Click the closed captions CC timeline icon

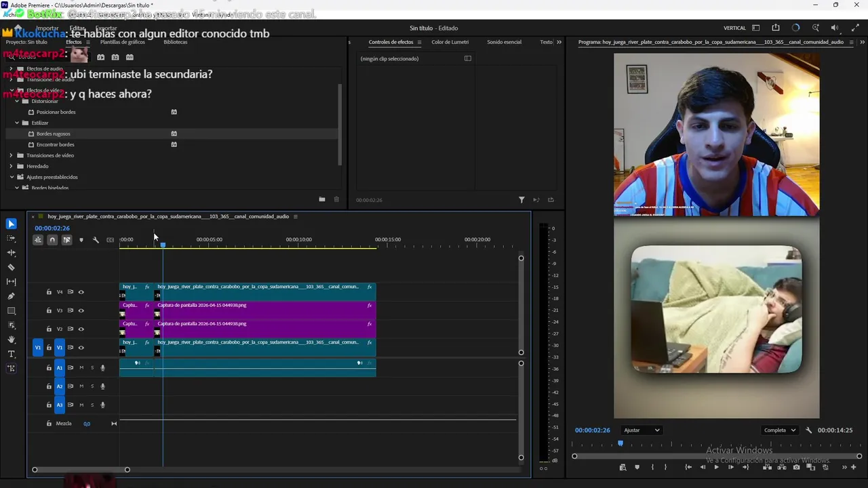[x=110, y=240]
